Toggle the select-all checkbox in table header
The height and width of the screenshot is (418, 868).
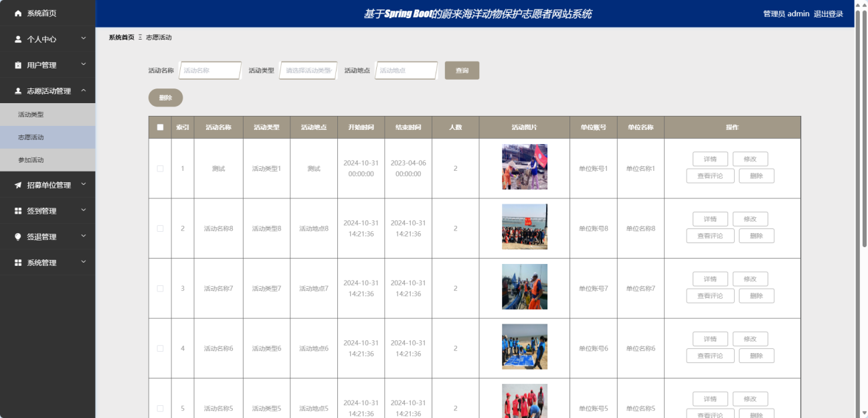[160, 127]
